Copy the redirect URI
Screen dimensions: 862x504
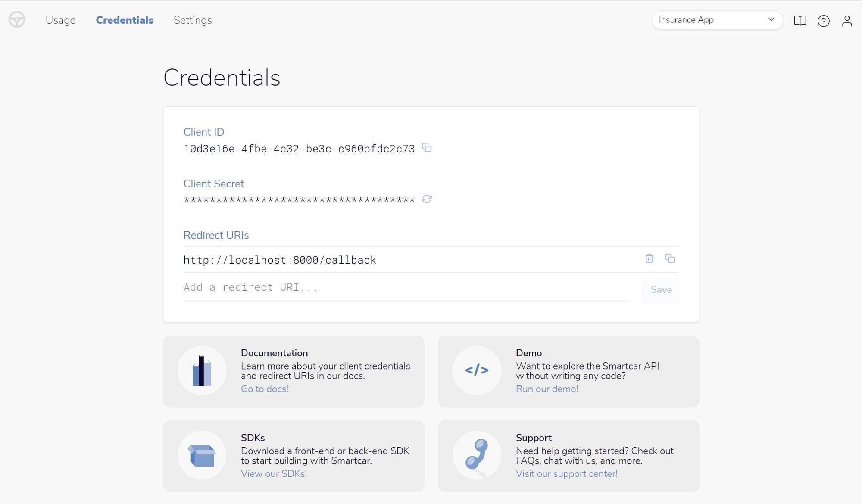click(670, 258)
